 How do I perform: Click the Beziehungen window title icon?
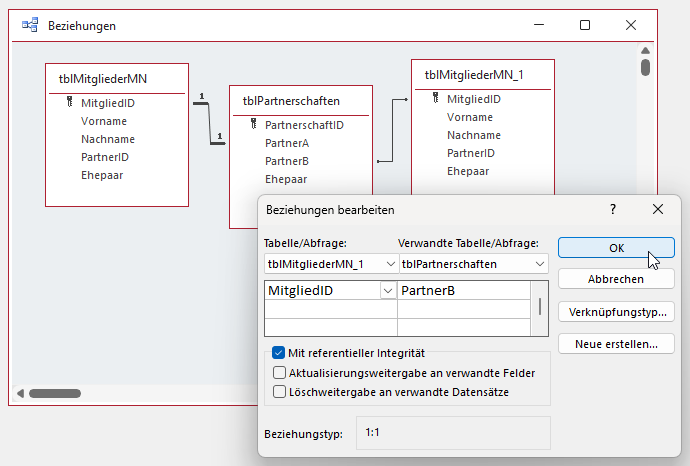(x=30, y=25)
